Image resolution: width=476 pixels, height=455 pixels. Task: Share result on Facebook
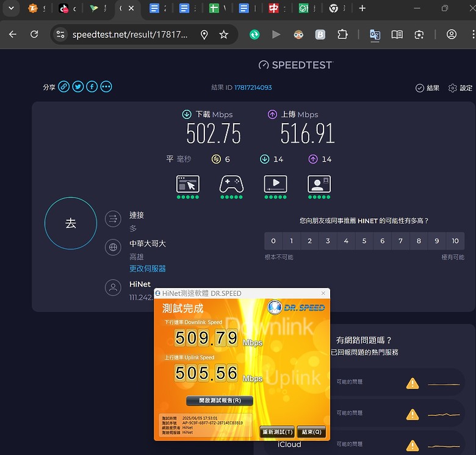pos(92,87)
